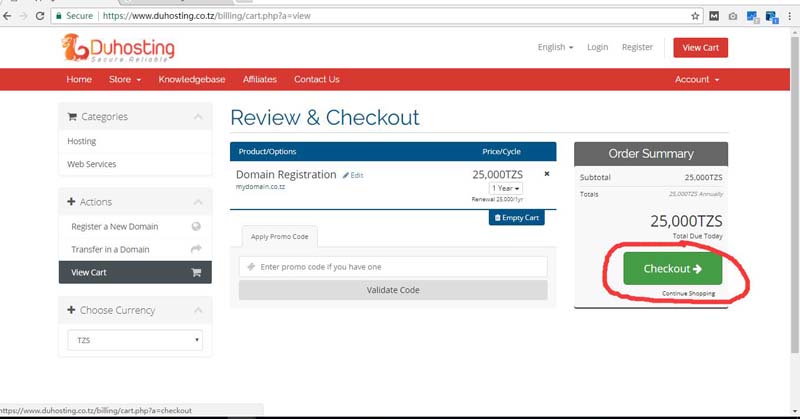Click the mydomain.co.tz domain text

[x=260, y=187]
